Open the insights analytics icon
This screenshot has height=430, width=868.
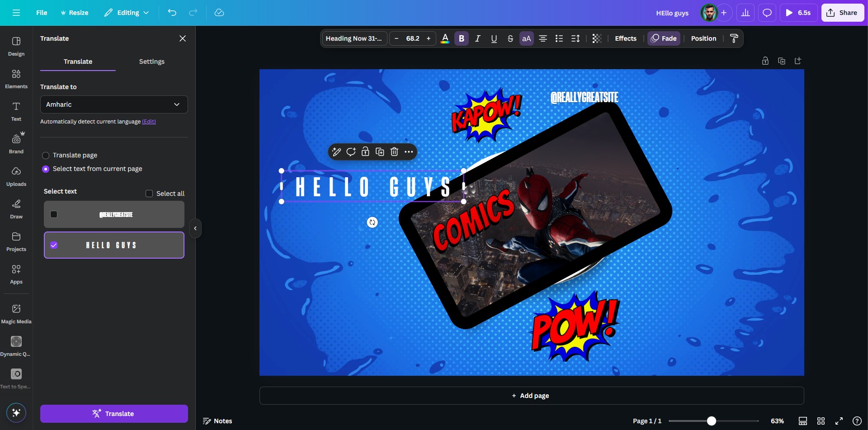tap(745, 13)
